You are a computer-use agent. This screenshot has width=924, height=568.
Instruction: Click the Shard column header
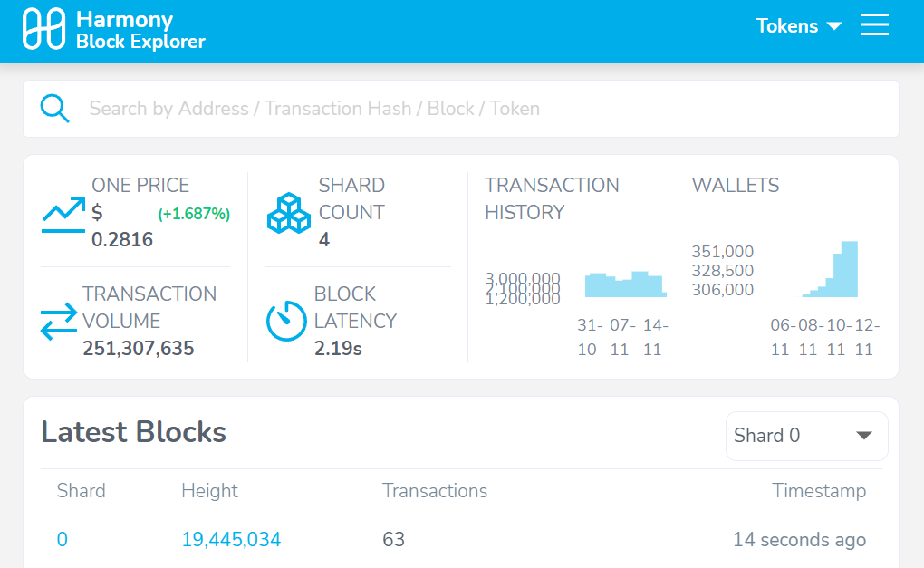click(x=81, y=491)
